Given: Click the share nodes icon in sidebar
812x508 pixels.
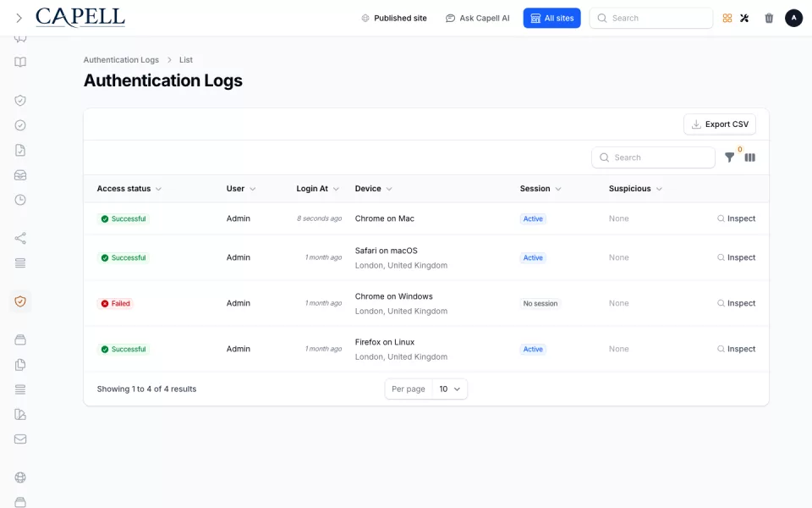Looking at the screenshot, I should coord(20,239).
